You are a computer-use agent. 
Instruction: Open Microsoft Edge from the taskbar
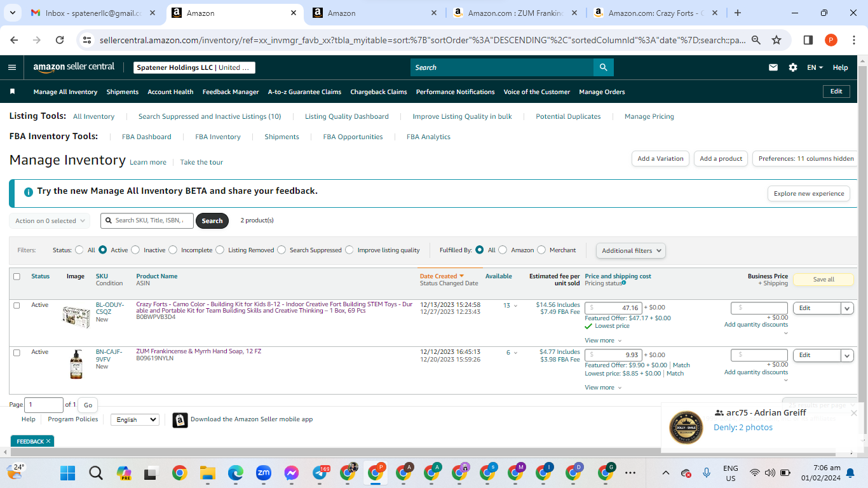[x=236, y=473]
